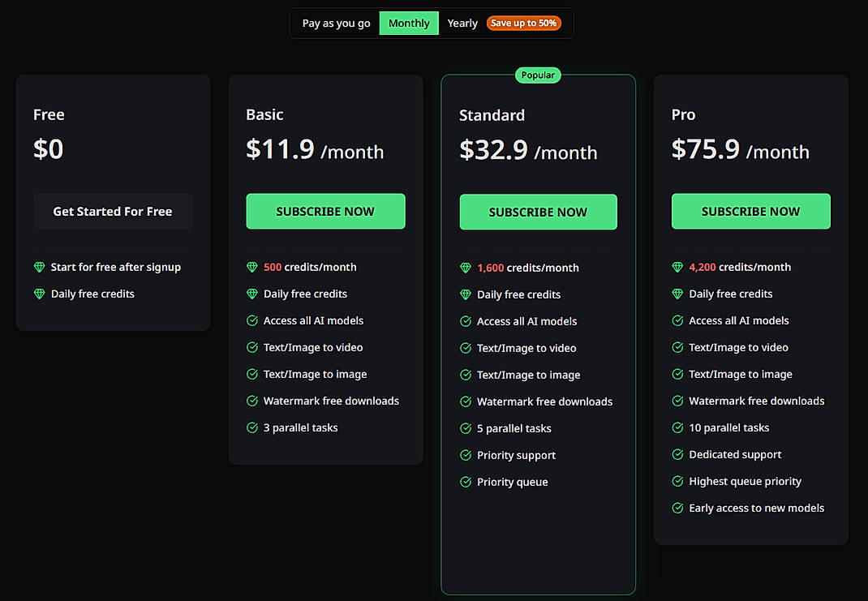
Task: Click checkmark icon beside 3 parallel tasks
Action: [251, 427]
